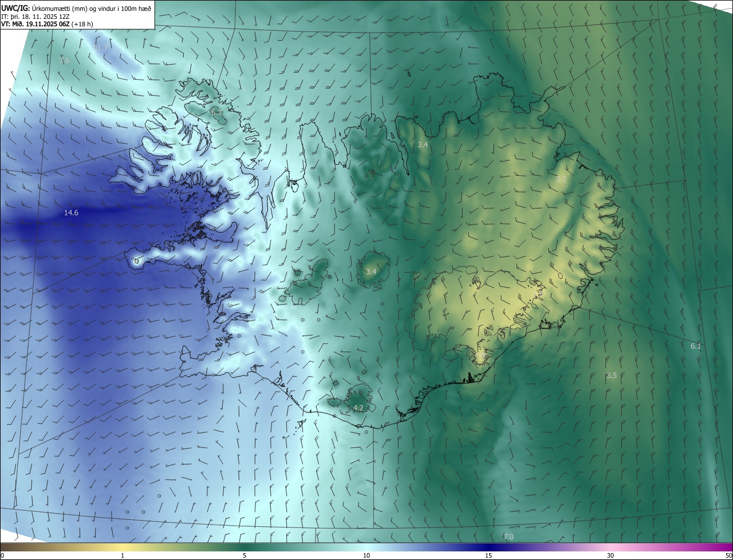Click the 6.3 value label

click(x=217, y=113)
